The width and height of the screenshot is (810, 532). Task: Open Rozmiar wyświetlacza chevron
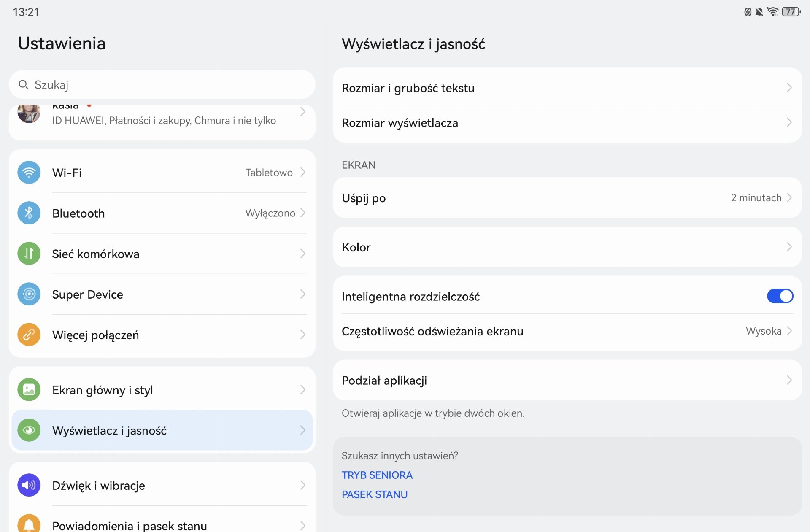[789, 123]
